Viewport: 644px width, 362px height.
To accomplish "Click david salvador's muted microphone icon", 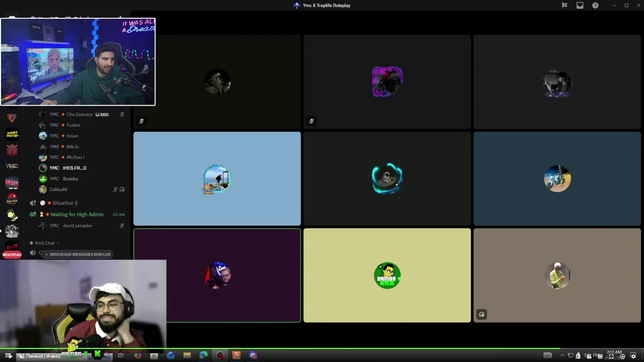I will (122, 226).
